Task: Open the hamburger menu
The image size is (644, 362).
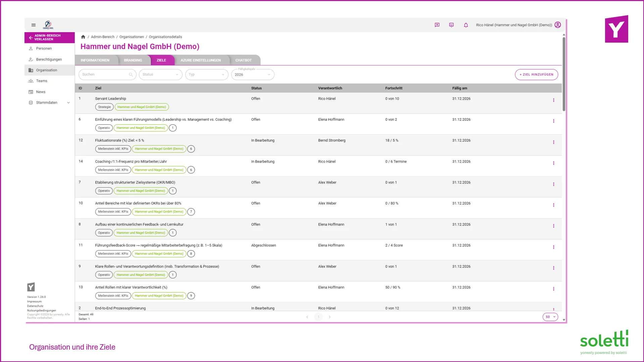Action: coord(34,25)
